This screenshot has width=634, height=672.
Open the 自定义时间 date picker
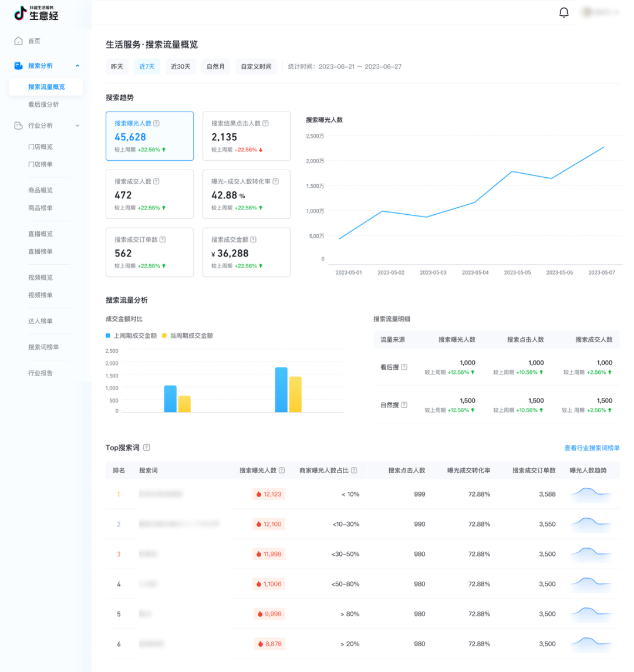256,66
